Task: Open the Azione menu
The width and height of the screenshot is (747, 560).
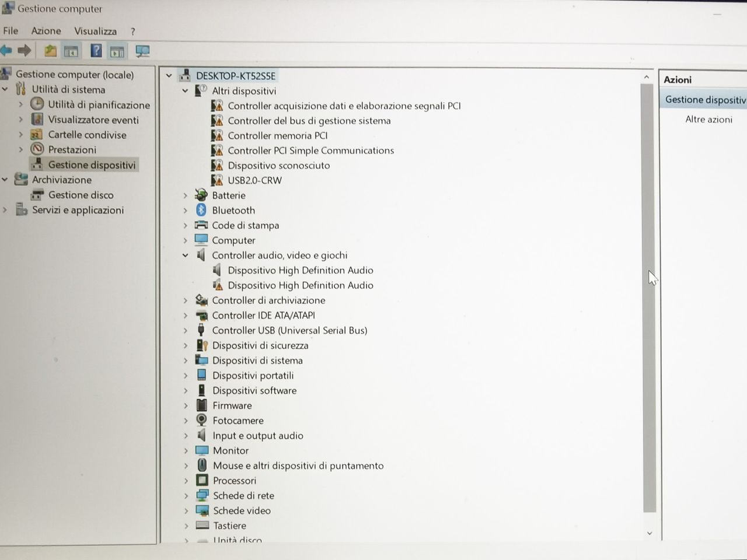Action: [46, 30]
